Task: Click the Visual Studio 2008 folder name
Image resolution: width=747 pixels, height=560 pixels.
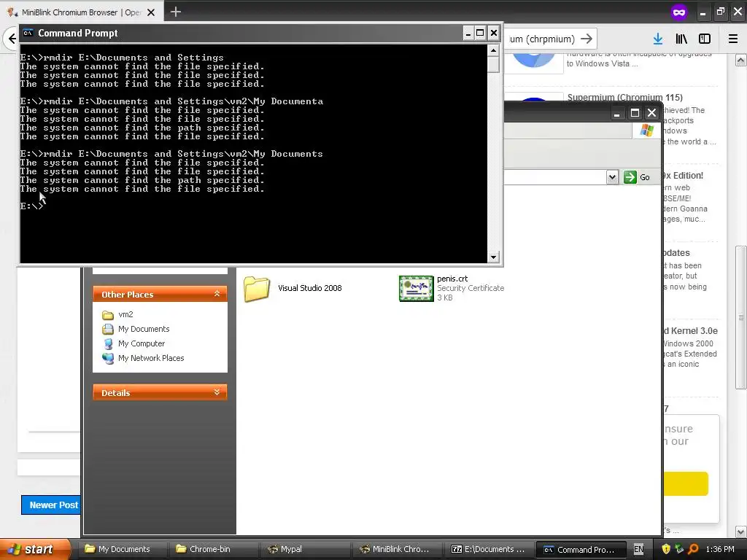Action: [x=309, y=288]
